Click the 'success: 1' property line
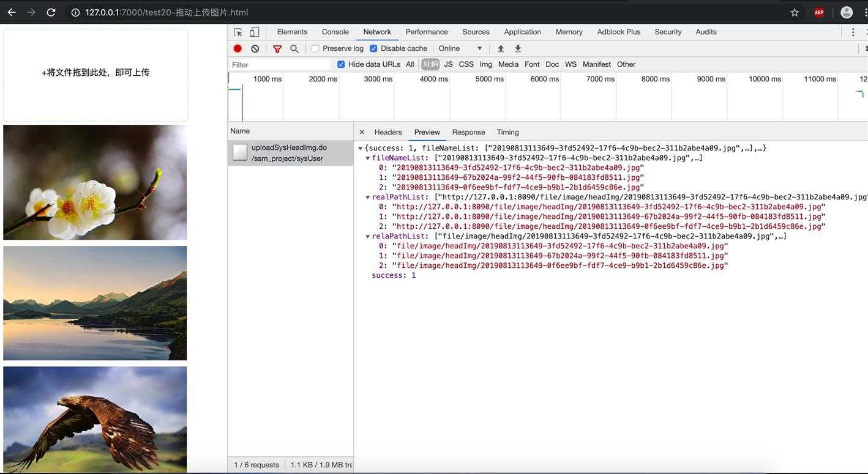The image size is (868, 474). [x=394, y=275]
